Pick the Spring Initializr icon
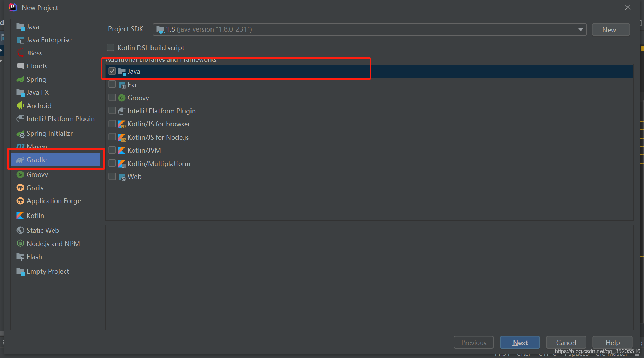The image size is (644, 358). (x=20, y=134)
